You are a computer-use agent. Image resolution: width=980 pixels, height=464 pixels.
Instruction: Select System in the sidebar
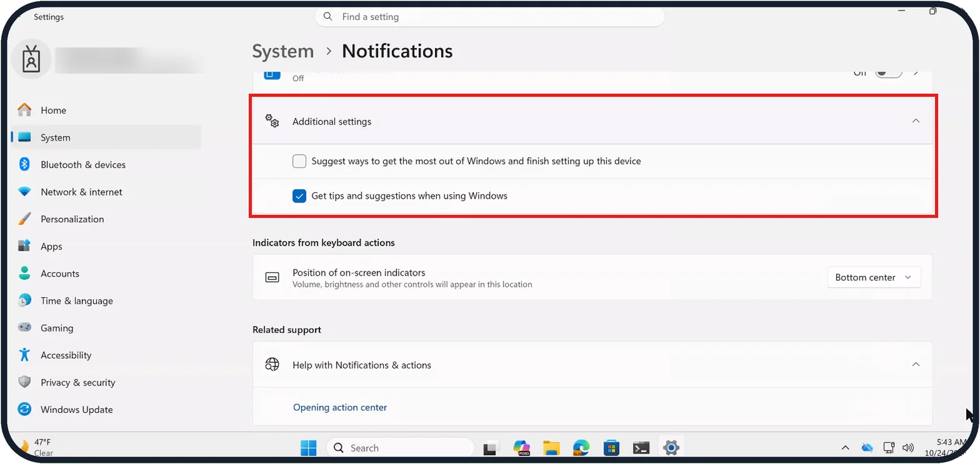106,137
